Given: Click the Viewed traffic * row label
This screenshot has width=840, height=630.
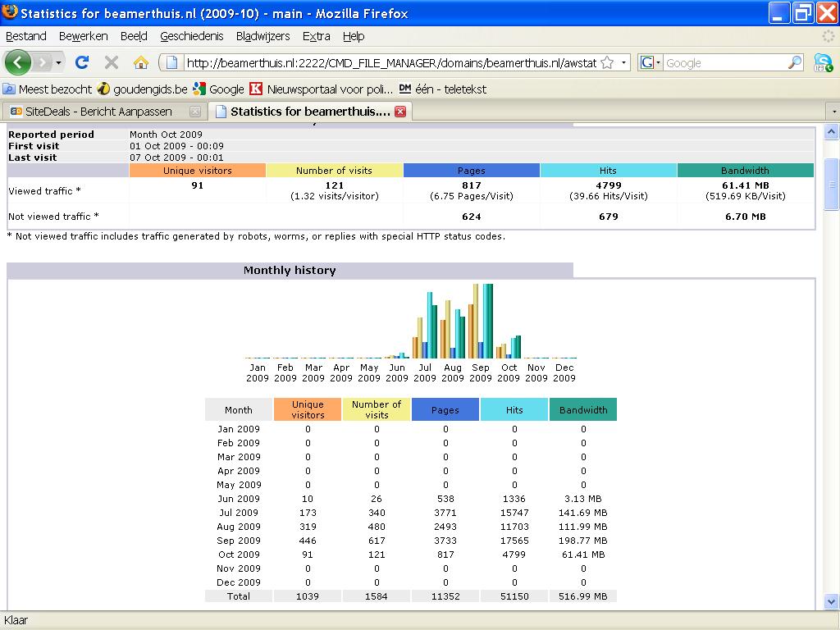Looking at the screenshot, I should 44,190.
